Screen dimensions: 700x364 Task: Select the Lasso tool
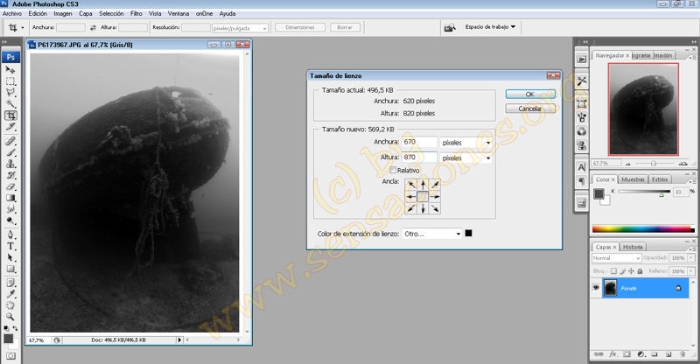tap(10, 92)
